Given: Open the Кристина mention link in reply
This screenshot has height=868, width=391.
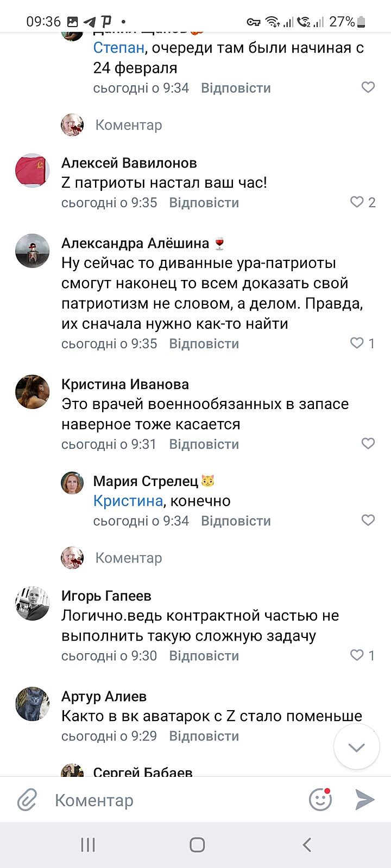Looking at the screenshot, I should point(128,501).
